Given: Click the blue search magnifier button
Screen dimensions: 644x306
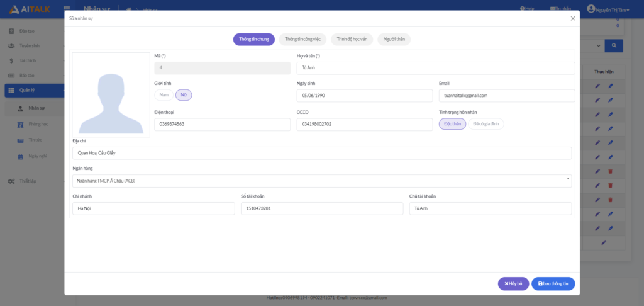Looking at the screenshot, I should tap(613, 45).
